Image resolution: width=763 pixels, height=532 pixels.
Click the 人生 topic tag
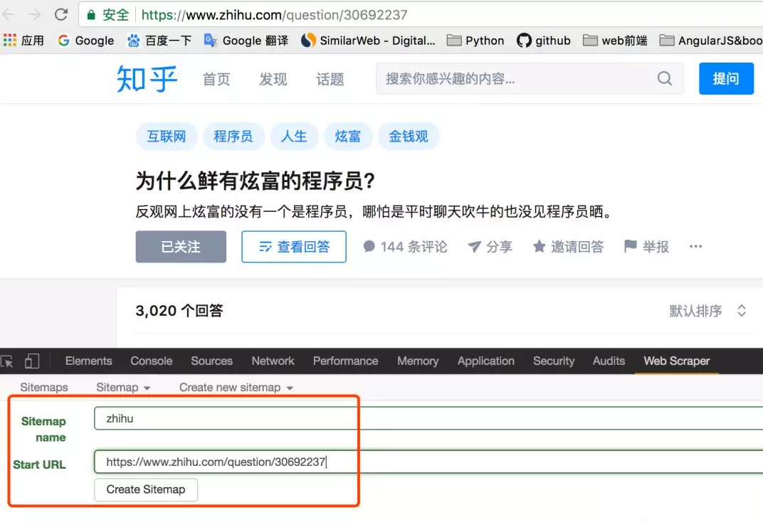(x=294, y=136)
